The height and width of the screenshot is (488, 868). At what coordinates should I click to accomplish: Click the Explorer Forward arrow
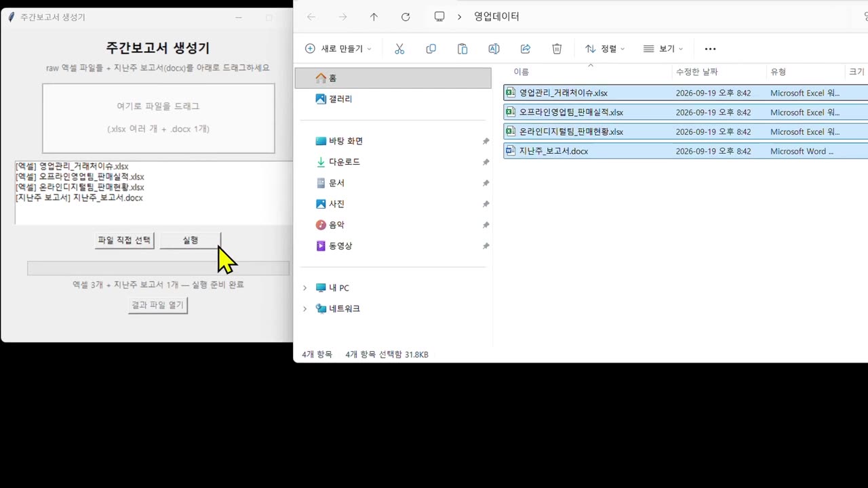click(x=342, y=17)
